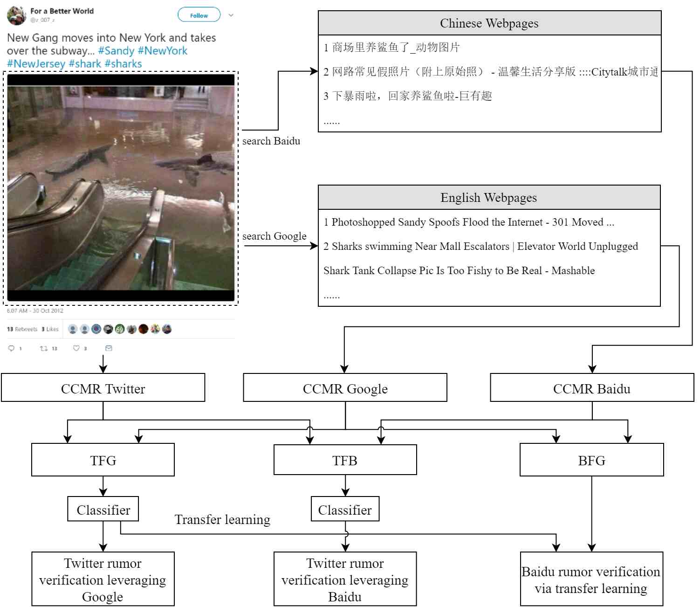Open the green avatar numbered 69
The width and height of the screenshot is (700, 607).
click(120, 329)
